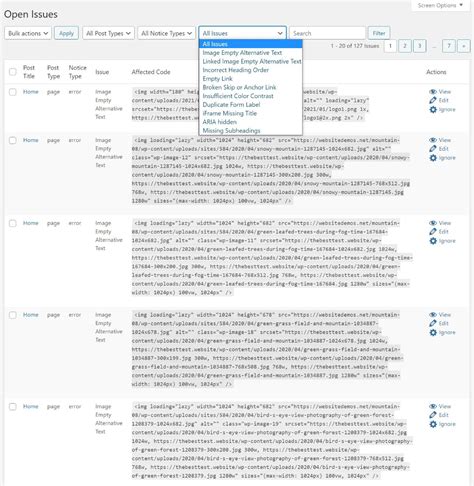474x486 pixels.
Task: Check the box for the snowy-mountain issue row
Action: 13,140
